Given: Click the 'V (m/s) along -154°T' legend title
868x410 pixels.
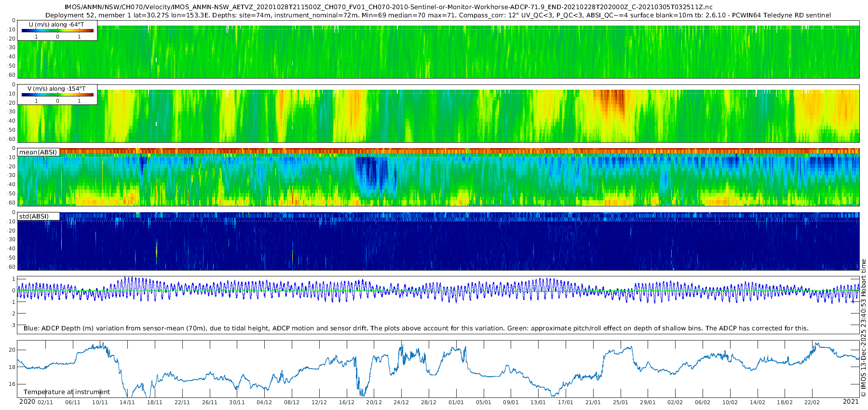Looking at the screenshot, I should [x=57, y=89].
